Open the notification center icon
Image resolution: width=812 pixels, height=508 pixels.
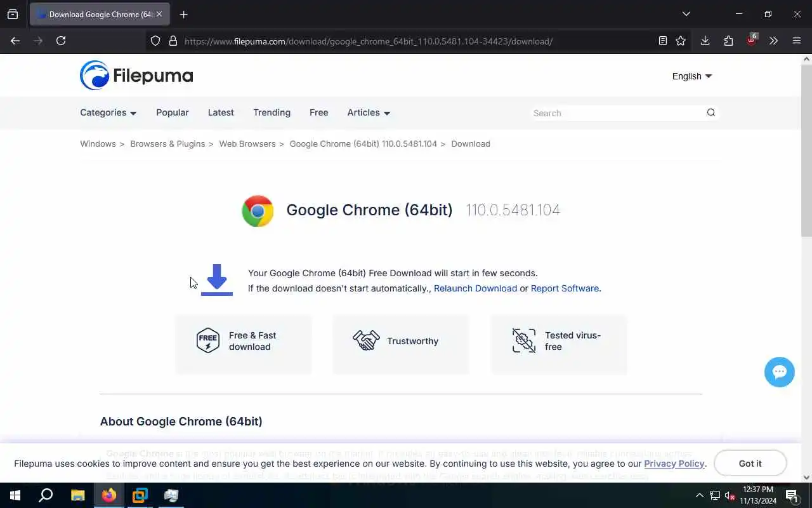792,496
